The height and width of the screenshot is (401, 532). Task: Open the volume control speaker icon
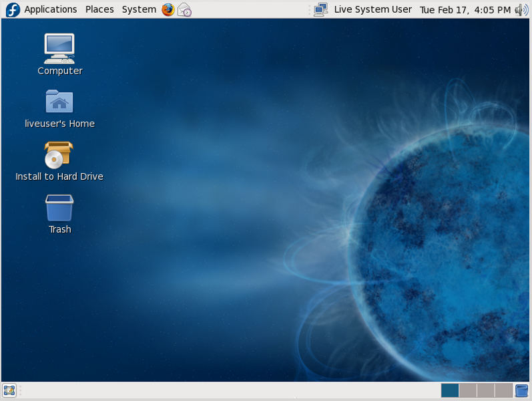(521, 10)
